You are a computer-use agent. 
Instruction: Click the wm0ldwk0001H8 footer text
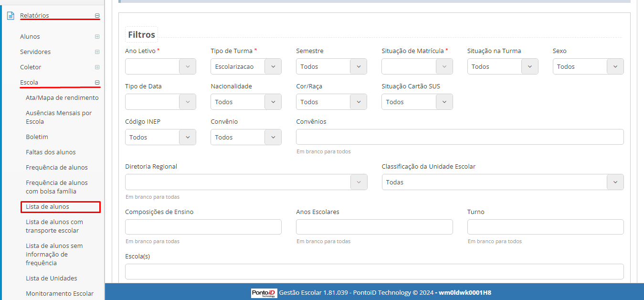pos(465,293)
